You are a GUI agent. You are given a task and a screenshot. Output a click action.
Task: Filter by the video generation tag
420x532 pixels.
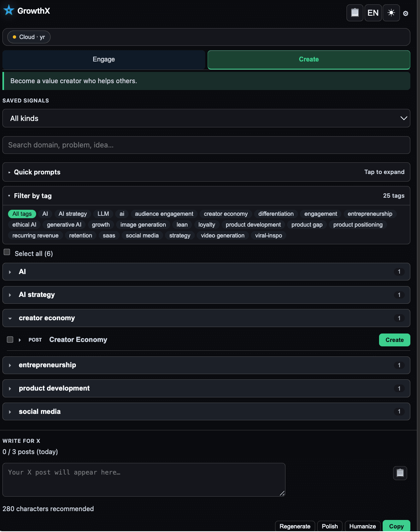click(x=223, y=235)
